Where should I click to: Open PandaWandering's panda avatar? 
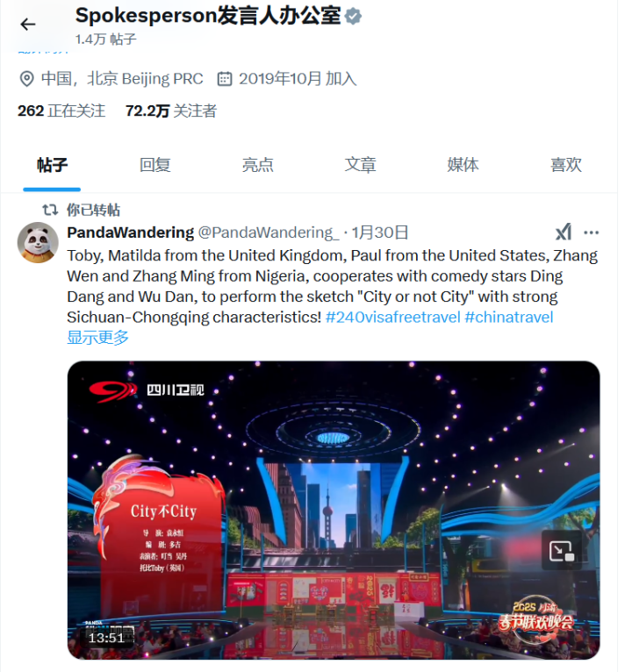pyautogui.click(x=38, y=243)
